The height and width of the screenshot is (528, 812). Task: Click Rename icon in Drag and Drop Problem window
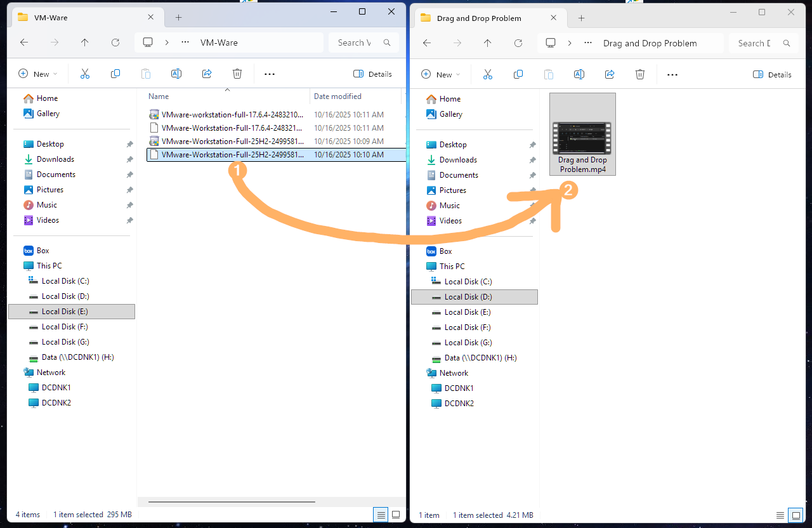click(x=579, y=74)
